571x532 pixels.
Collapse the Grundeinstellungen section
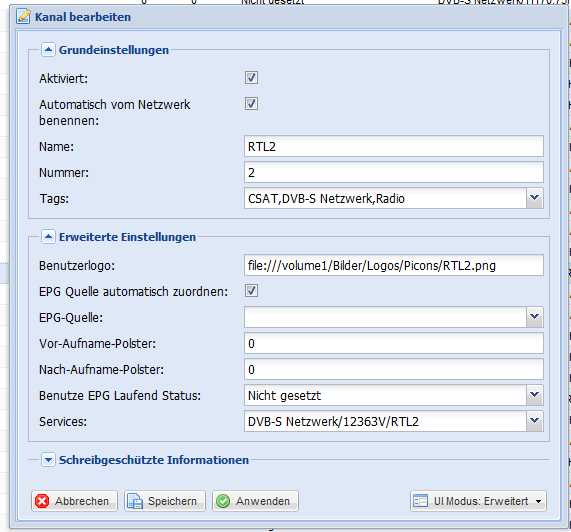click(x=48, y=50)
